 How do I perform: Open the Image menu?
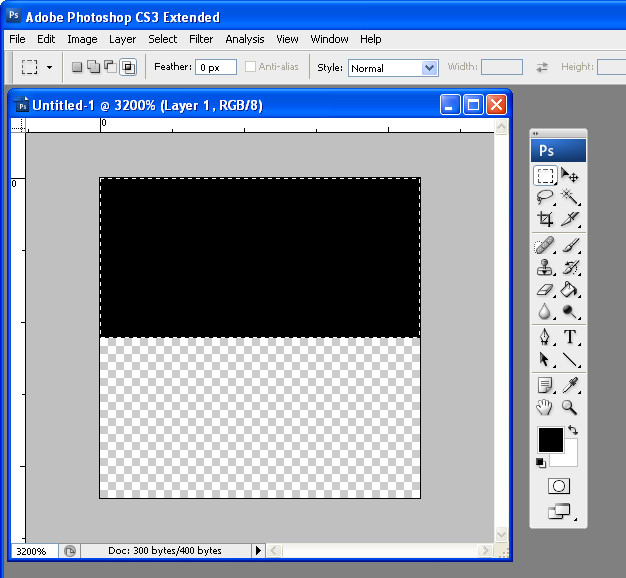pos(82,39)
